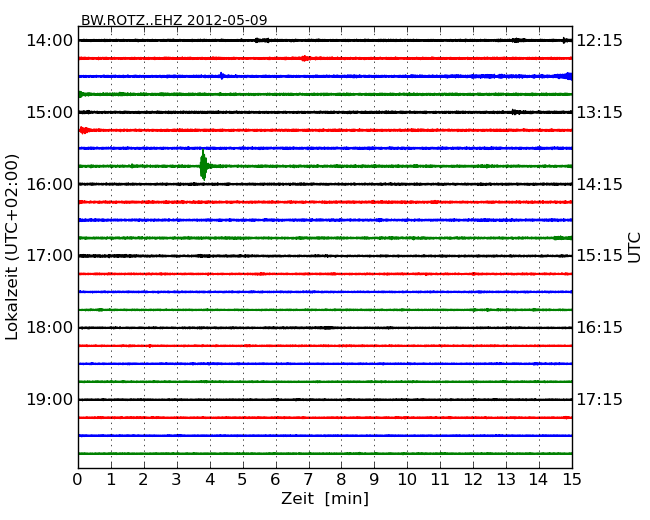Click the 16:15 UTC label
This screenshot has width=650, height=520.
coord(600,328)
